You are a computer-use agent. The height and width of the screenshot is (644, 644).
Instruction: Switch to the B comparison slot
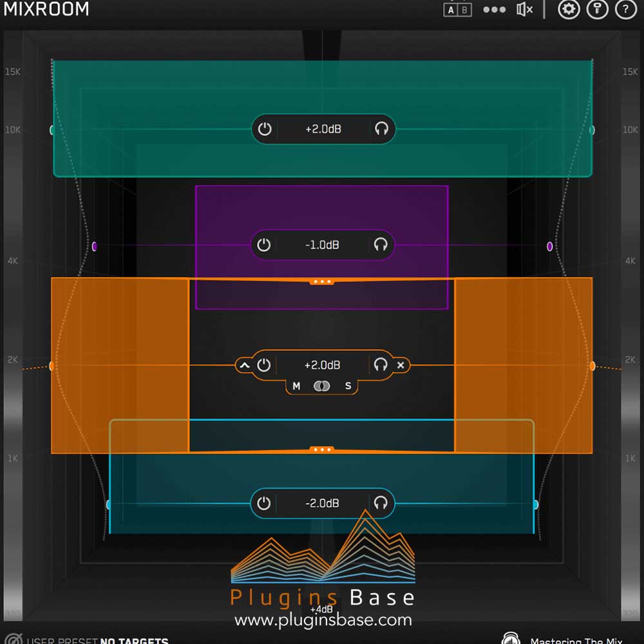463,10
